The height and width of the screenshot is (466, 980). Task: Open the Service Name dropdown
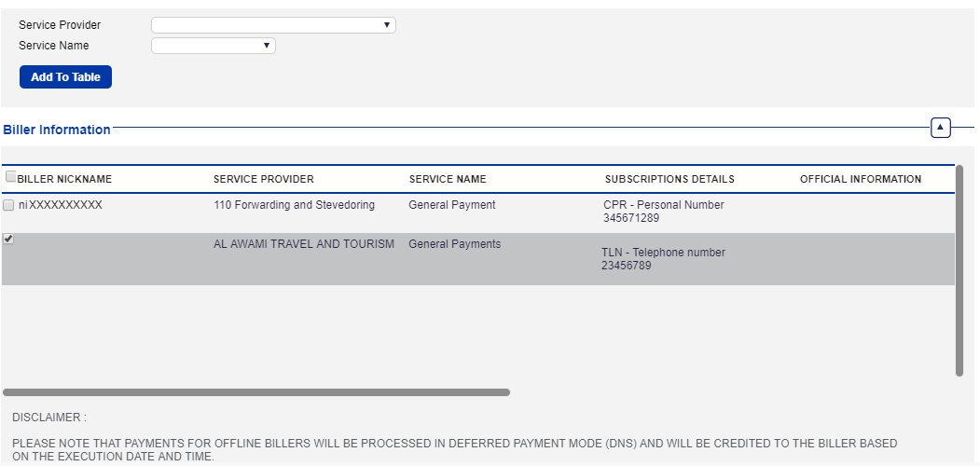214,46
